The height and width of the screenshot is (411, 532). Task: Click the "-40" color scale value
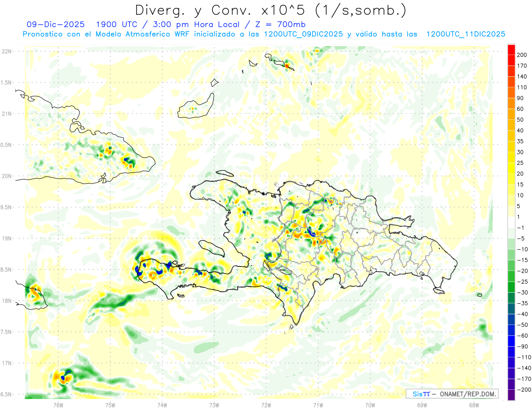click(522, 315)
